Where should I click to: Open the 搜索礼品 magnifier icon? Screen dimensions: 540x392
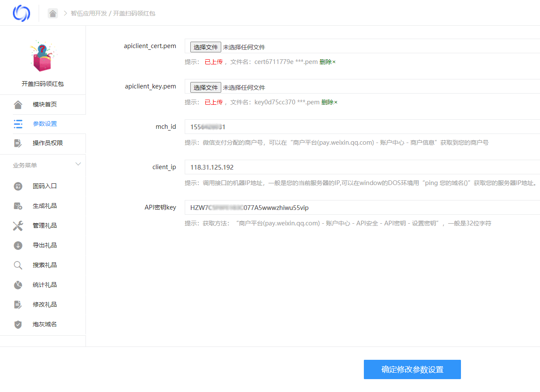point(18,265)
